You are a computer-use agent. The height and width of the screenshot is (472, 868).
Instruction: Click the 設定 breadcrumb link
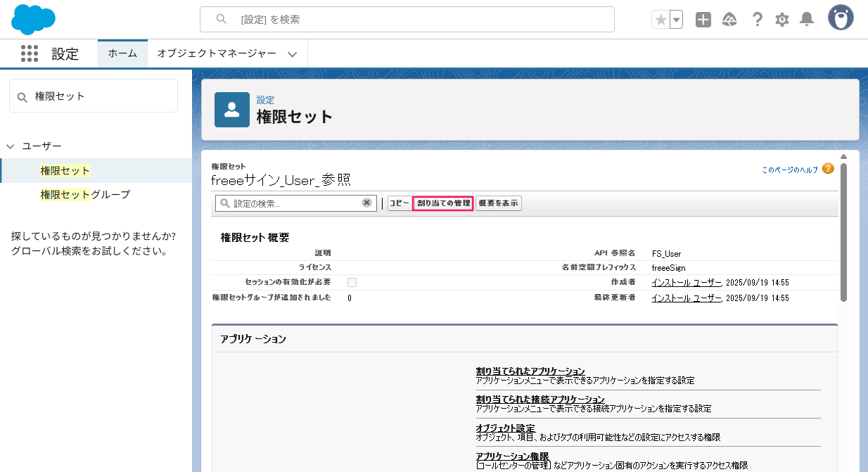tap(265, 100)
